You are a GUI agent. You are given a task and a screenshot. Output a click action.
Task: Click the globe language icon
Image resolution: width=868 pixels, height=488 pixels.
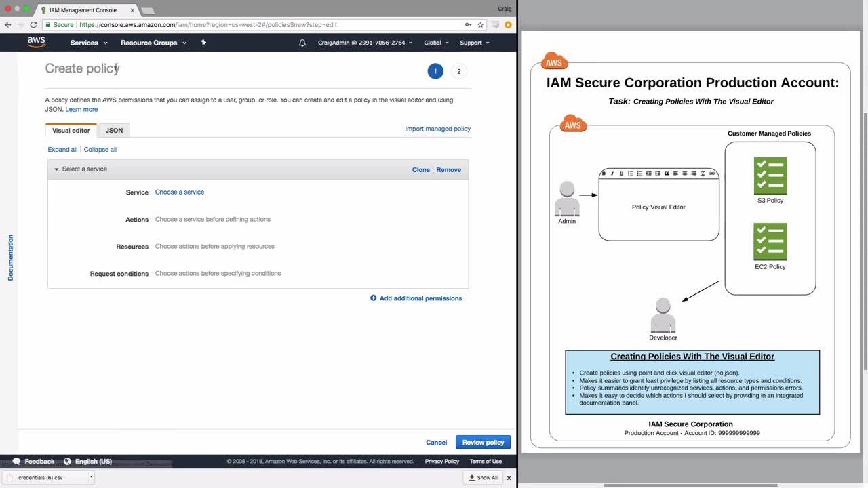pyautogui.click(x=67, y=461)
